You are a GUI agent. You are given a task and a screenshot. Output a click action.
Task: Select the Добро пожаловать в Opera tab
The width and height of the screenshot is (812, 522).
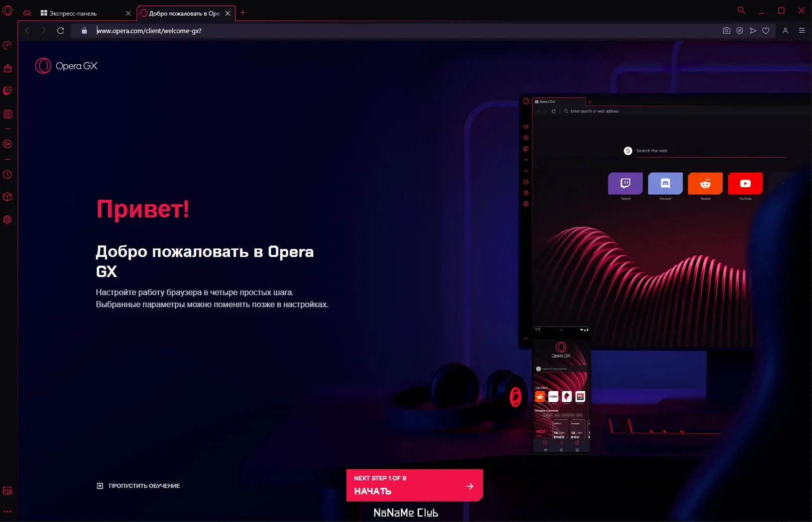click(x=183, y=13)
